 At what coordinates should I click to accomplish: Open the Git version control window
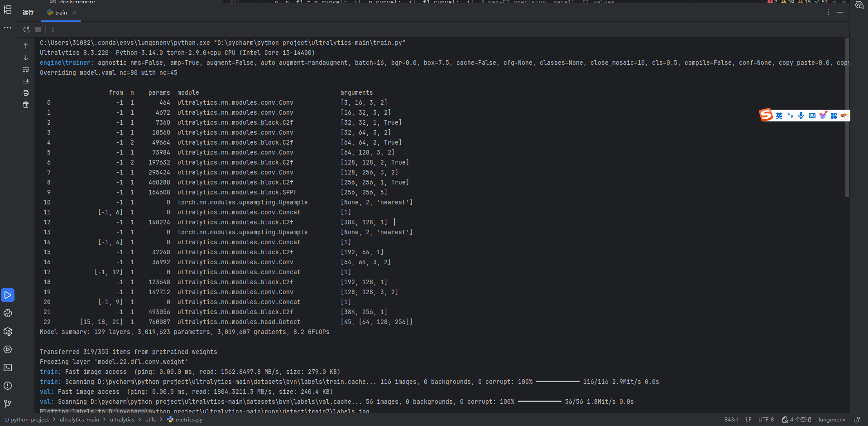tap(8, 404)
